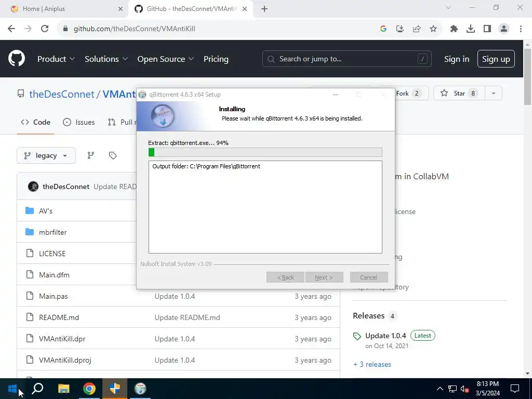The height and width of the screenshot is (399, 532).
Task: Star the repository
Action: 459,94
